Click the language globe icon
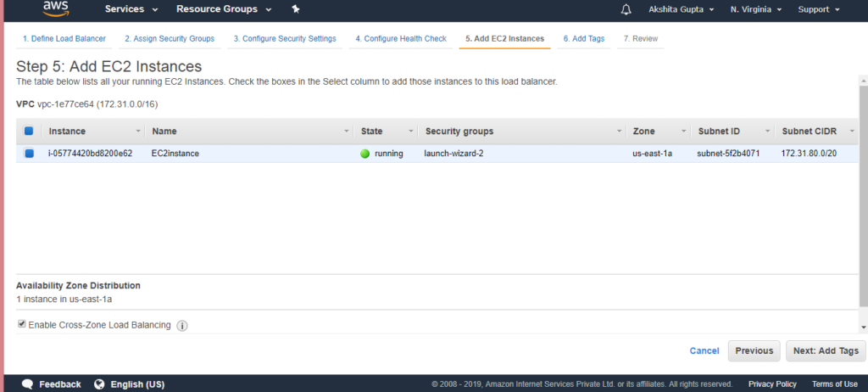The image size is (868, 392). (100, 384)
